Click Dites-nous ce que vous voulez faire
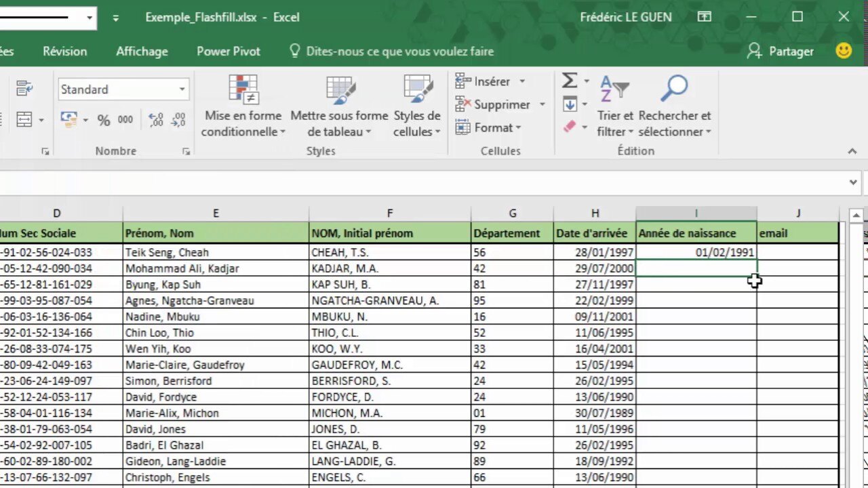 pyautogui.click(x=400, y=52)
